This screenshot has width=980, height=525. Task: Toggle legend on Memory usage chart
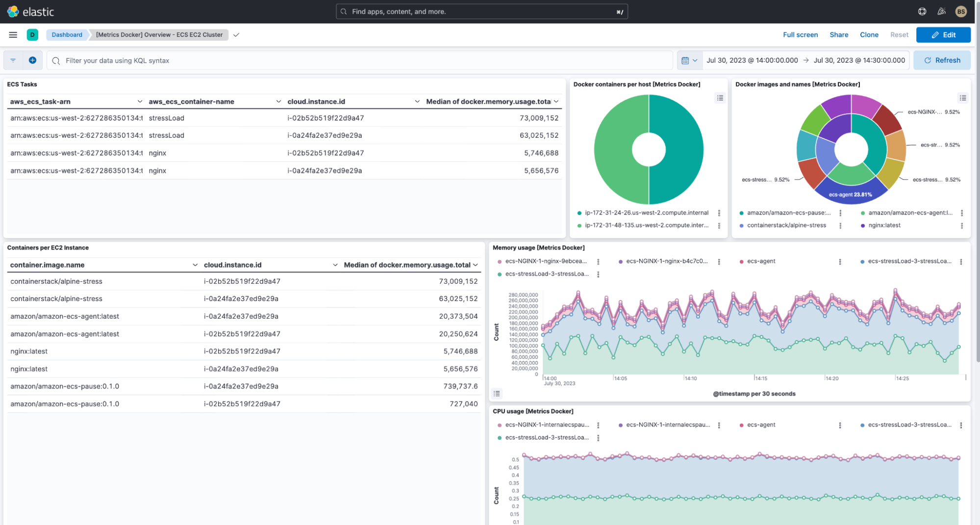[x=497, y=394]
